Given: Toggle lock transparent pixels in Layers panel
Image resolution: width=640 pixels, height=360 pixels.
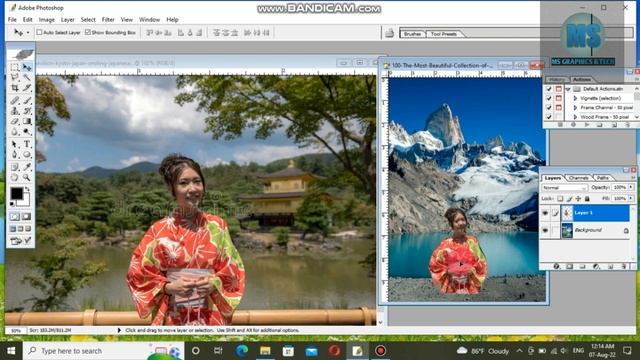Looking at the screenshot, I should pos(560,198).
